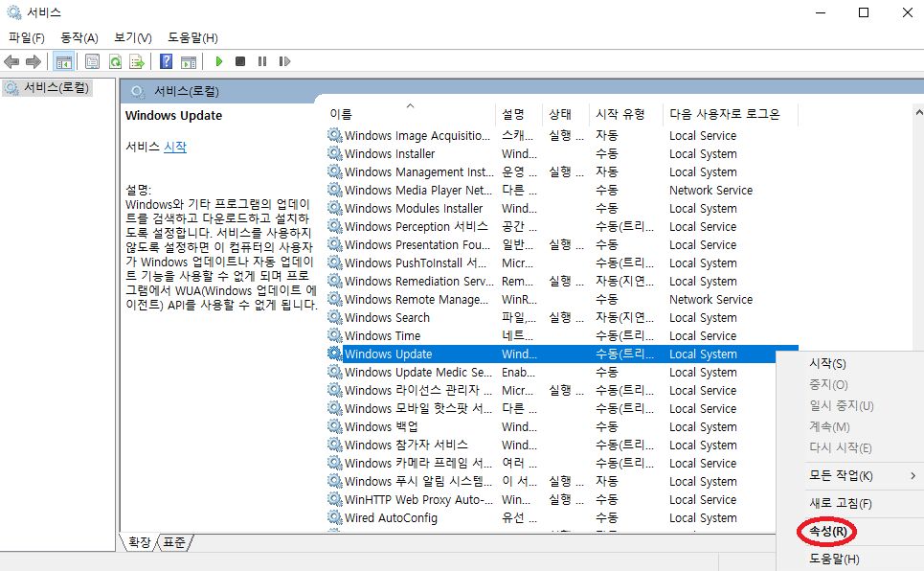
Task: Click the gear icon beside Windows Search
Action: (335, 317)
